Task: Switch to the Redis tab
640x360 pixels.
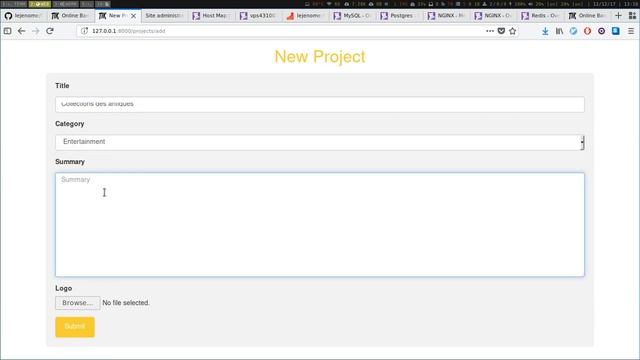Action: click(x=540, y=16)
